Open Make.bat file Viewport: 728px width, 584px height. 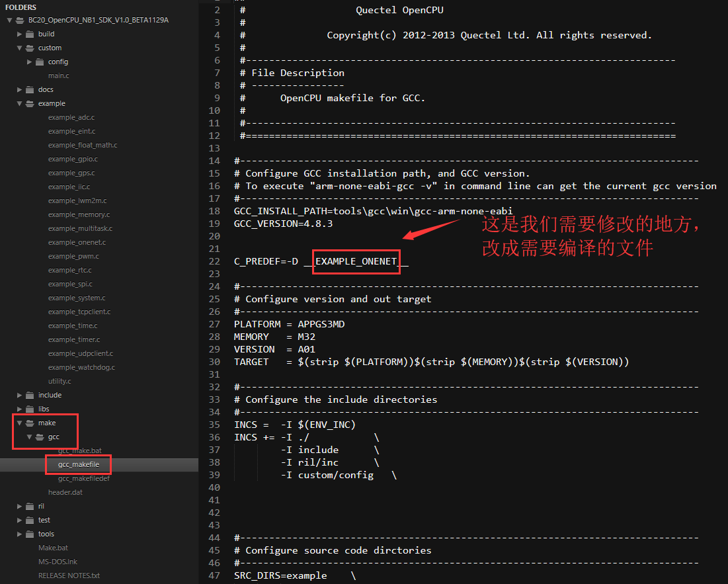(x=53, y=548)
